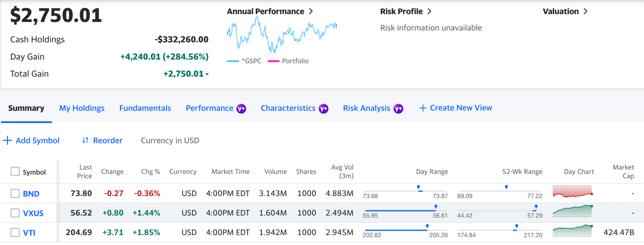Open the BND red day chart
The image size is (644, 245).
(572, 191)
